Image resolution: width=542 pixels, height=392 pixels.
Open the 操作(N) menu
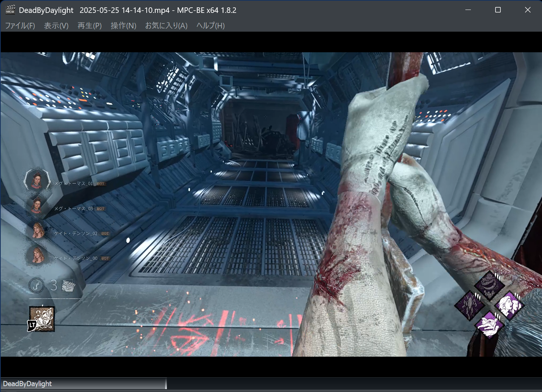(x=123, y=26)
